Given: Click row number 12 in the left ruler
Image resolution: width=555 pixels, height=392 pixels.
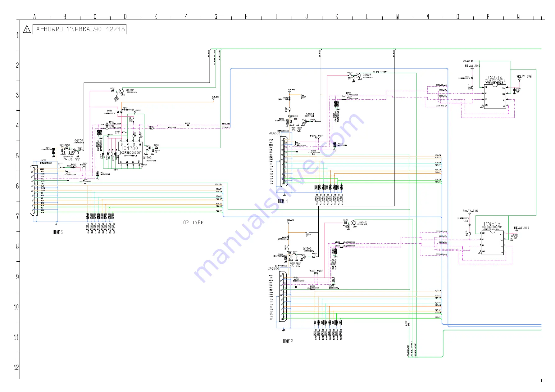Looking at the screenshot, I should pos(16,367).
